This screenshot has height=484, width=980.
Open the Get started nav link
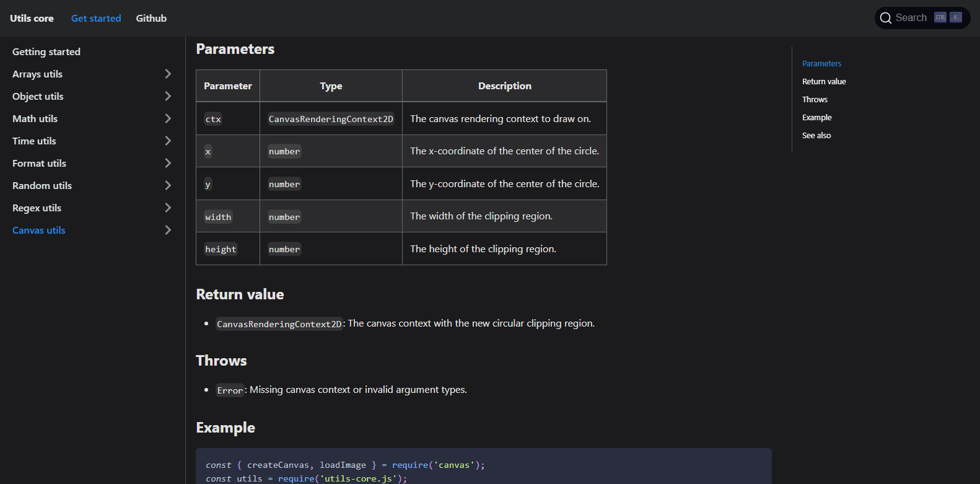[x=96, y=19]
